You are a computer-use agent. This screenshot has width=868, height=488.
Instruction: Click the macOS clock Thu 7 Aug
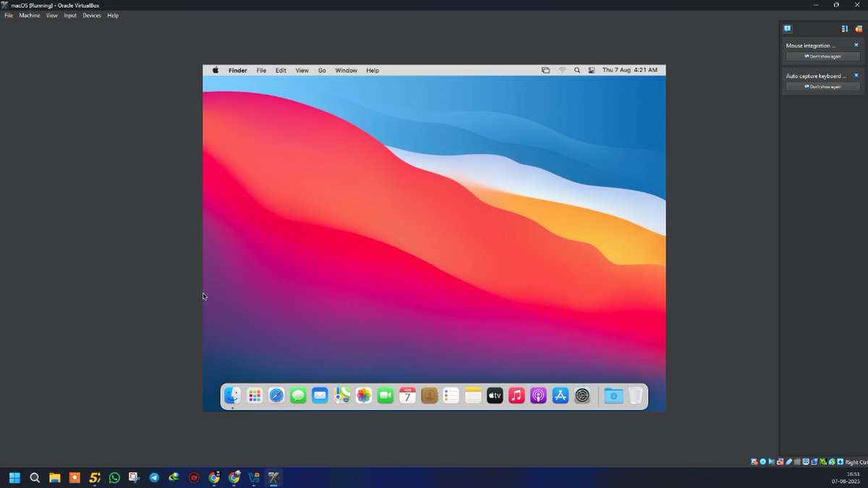tap(630, 70)
